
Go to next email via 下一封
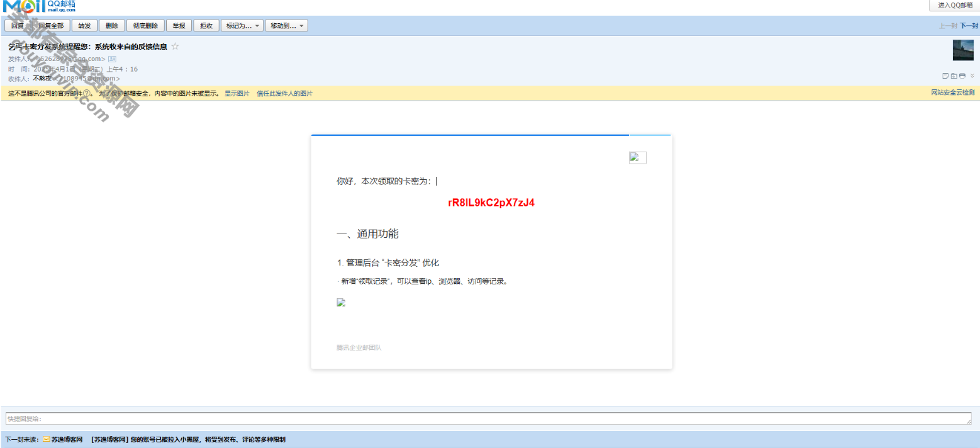pos(969,26)
